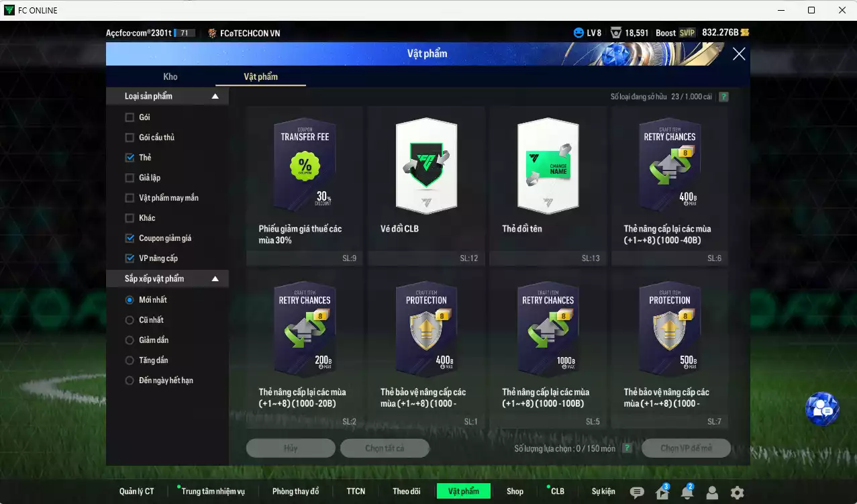Screen dimensions: 857x504
Task: Open the chat speech bubble icon
Action: pyautogui.click(x=637, y=493)
